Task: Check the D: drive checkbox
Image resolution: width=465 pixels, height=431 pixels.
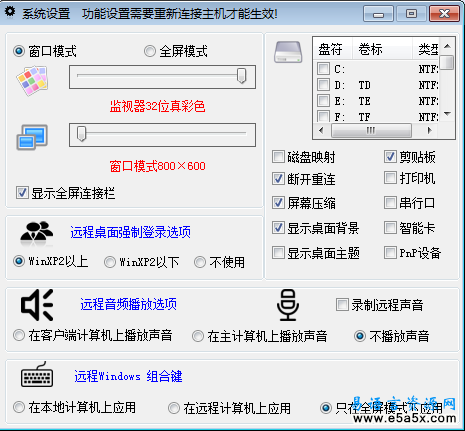Action: coord(323,85)
